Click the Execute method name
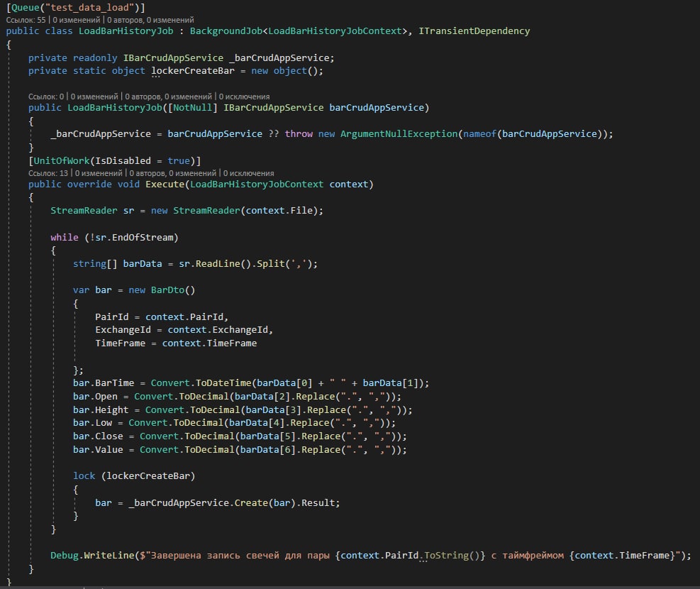 point(165,184)
